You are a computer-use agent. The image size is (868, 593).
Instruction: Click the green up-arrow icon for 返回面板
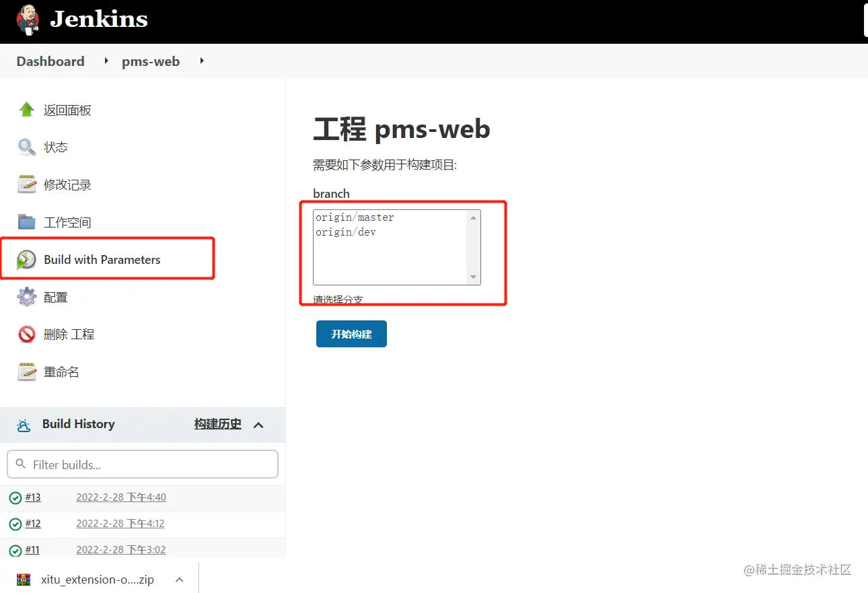tap(27, 110)
